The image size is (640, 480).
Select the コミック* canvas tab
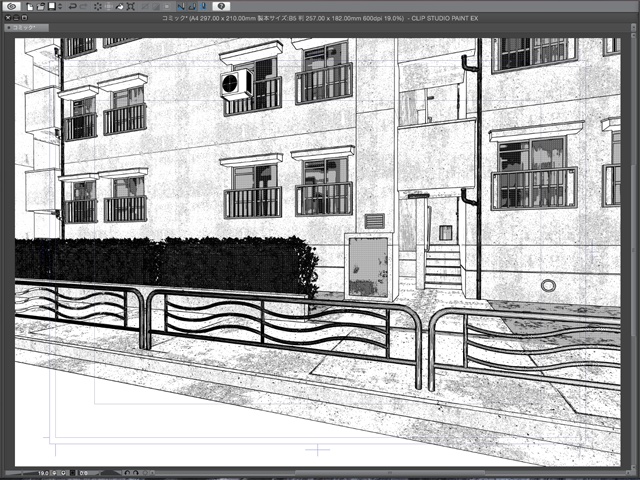click(x=26, y=28)
